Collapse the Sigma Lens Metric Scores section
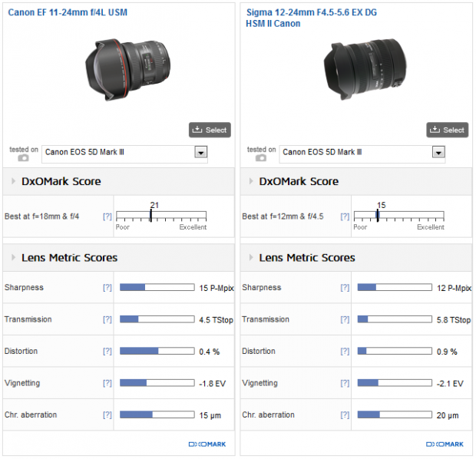The image size is (476, 459). coord(251,257)
